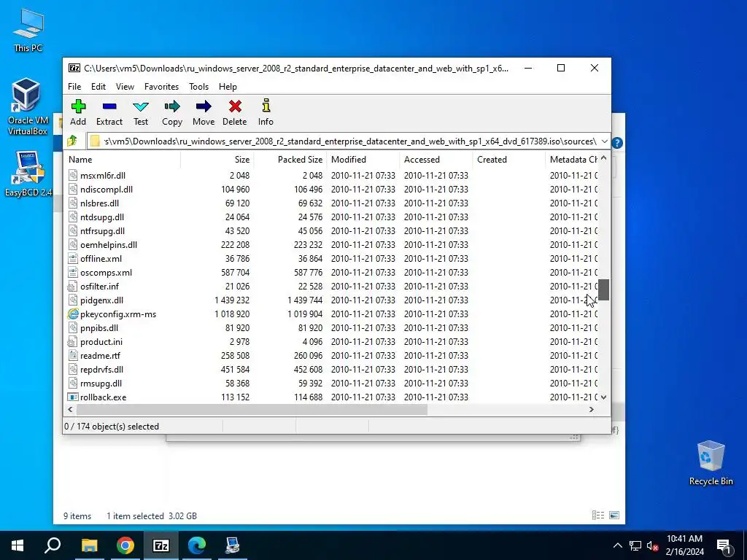Open the Edit menu
This screenshot has height=560, width=747.
click(x=98, y=87)
